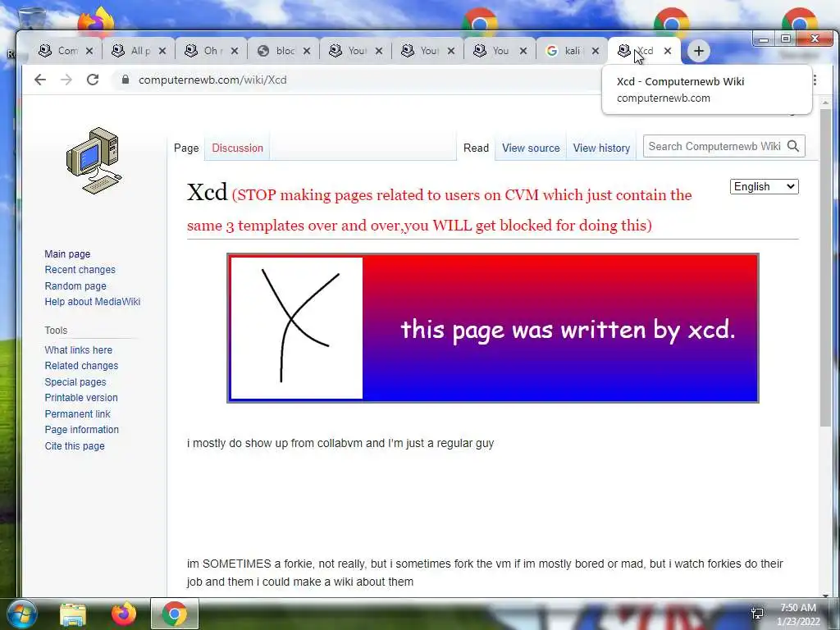Viewport: 840px width, 630px height.
Task: Open Recent changes link
Action: (x=80, y=269)
